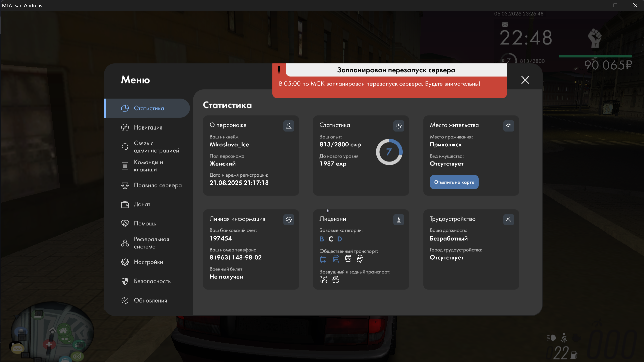Click the character profile icon in О персонаже card
Viewport: 644px width, 362px height.
pyautogui.click(x=289, y=126)
